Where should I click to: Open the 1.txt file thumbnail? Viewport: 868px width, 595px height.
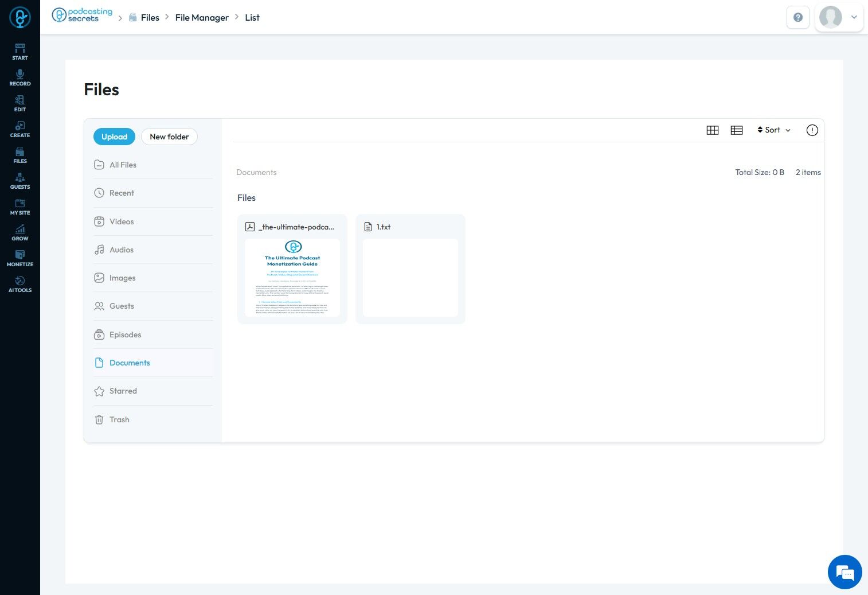(x=410, y=278)
